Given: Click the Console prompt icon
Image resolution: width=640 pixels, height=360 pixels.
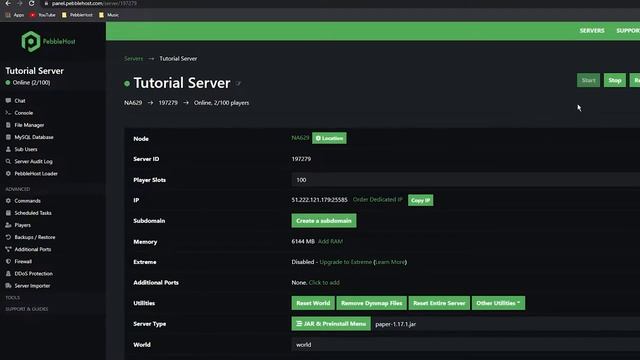Looking at the screenshot, I should [x=8, y=113].
